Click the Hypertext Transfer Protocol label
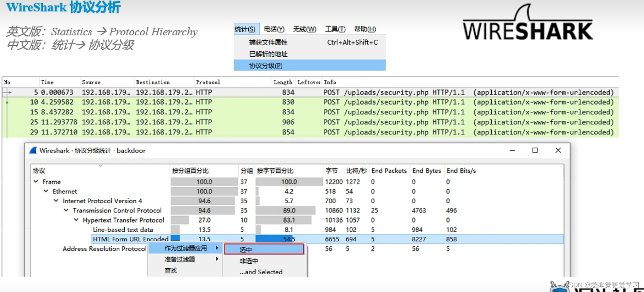644x292 pixels. tap(123, 220)
